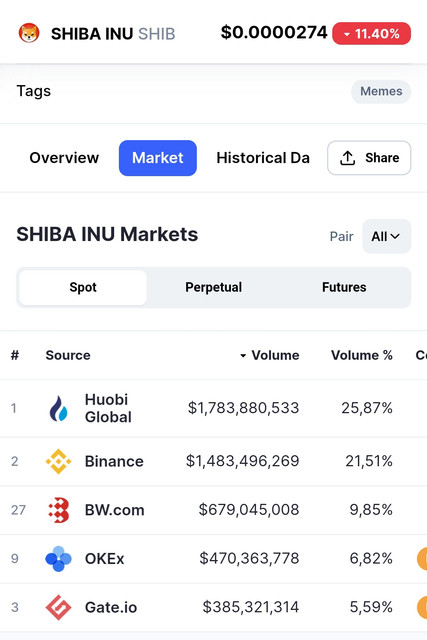
Task: Sort by the Volume column arrow
Action: pos(243,356)
